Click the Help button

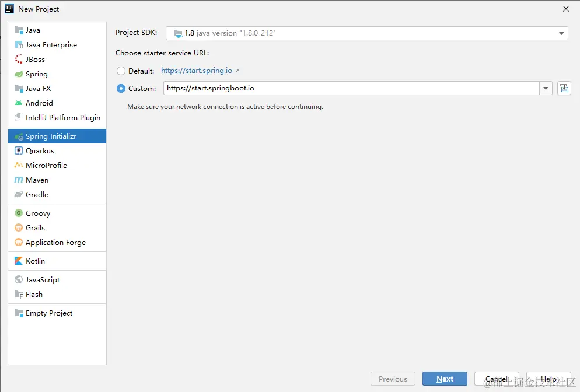(548, 379)
